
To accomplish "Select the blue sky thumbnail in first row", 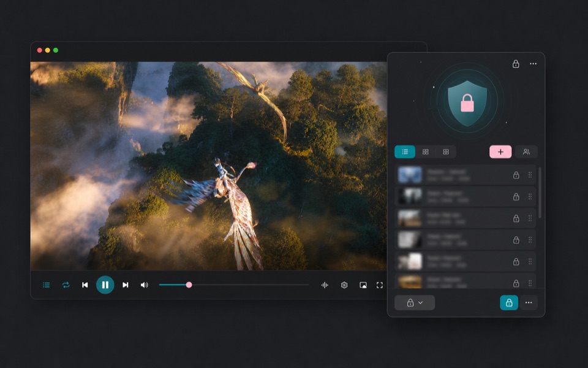I will pyautogui.click(x=410, y=175).
